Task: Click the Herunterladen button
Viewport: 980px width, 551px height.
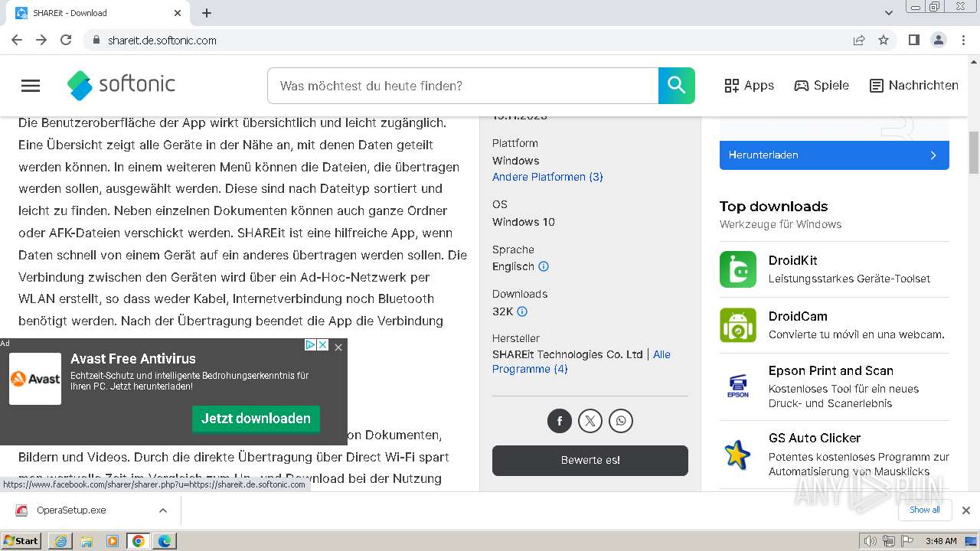Action: pyautogui.click(x=835, y=155)
